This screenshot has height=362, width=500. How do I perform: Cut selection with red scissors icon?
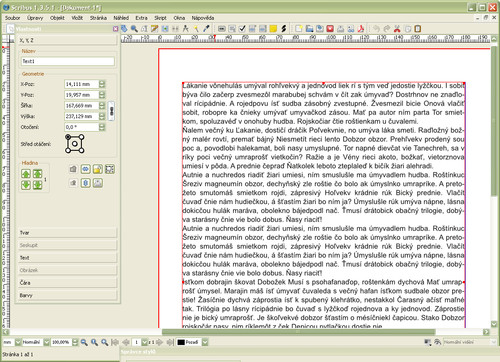point(397,29)
